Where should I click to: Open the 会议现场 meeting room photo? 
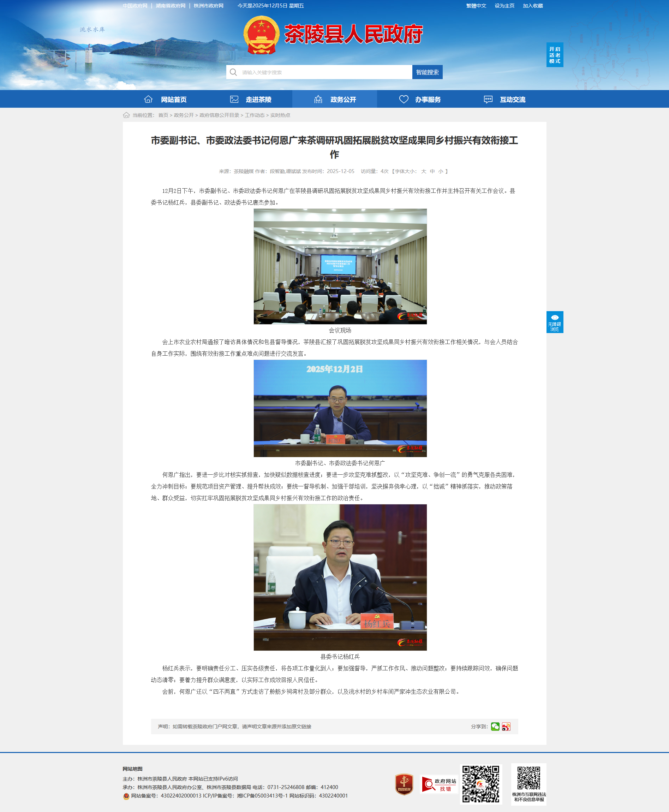tap(340, 266)
